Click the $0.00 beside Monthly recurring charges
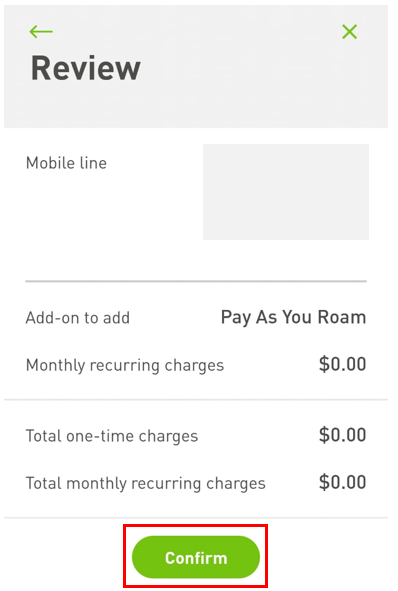Image resolution: width=398 pixels, height=591 pixels. [x=342, y=364]
